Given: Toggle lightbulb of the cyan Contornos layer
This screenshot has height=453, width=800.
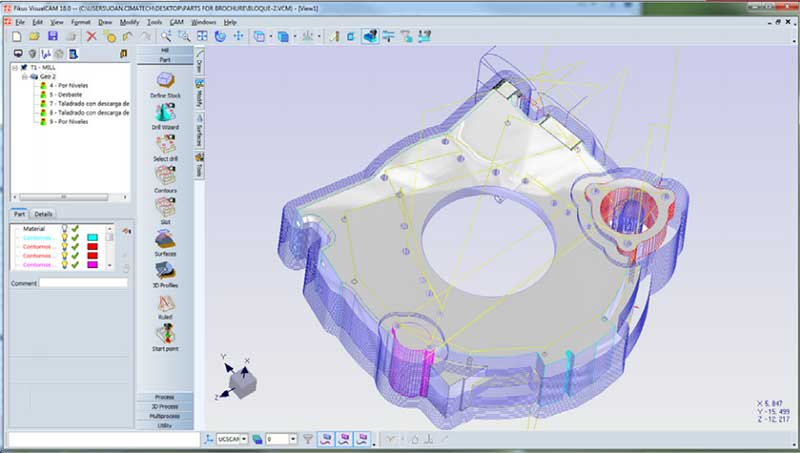Looking at the screenshot, I should (64, 238).
